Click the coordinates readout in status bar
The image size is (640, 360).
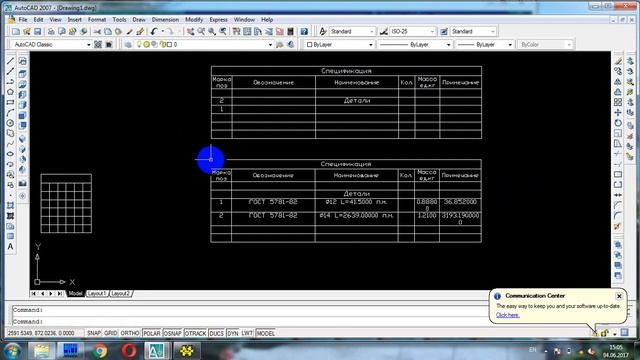point(41,333)
